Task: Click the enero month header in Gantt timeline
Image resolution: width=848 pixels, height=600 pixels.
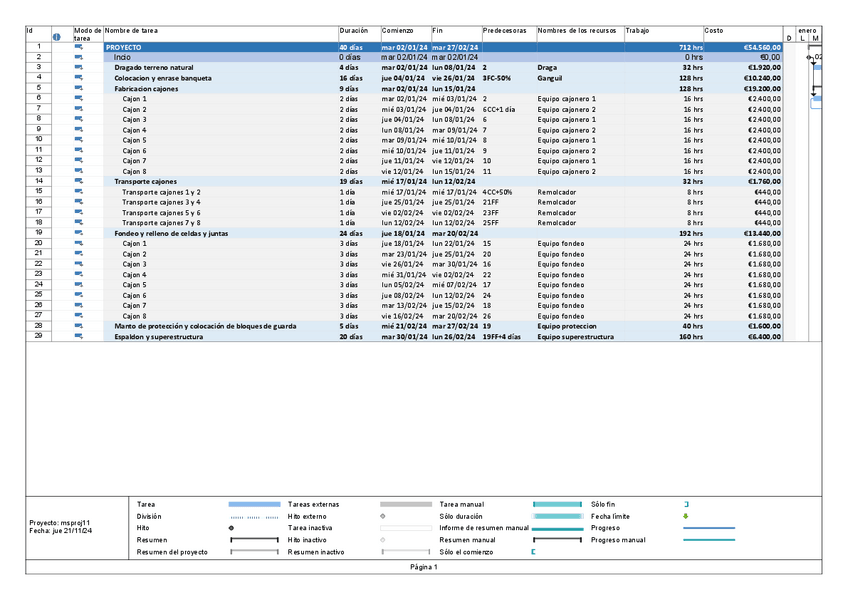Action: pos(807,31)
